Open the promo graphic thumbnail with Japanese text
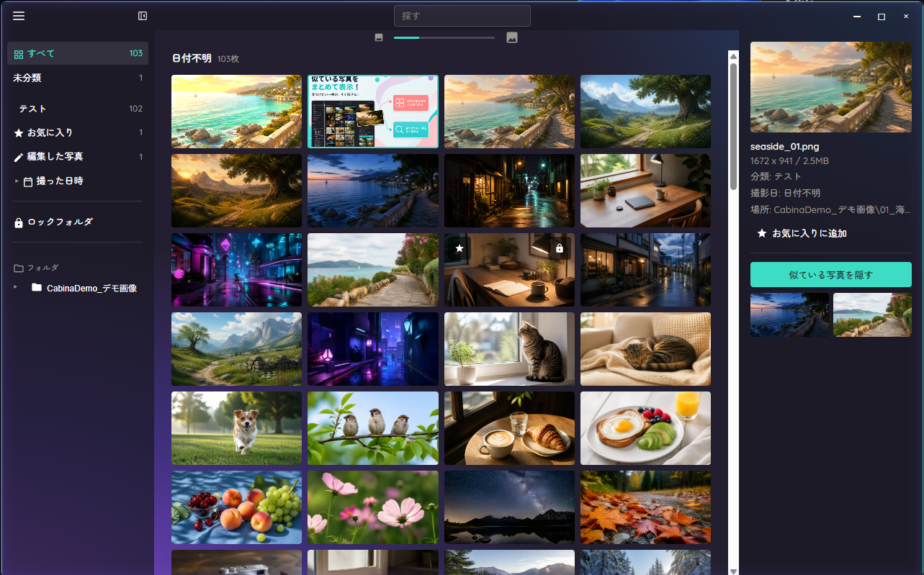Image resolution: width=924 pixels, height=575 pixels. point(373,112)
